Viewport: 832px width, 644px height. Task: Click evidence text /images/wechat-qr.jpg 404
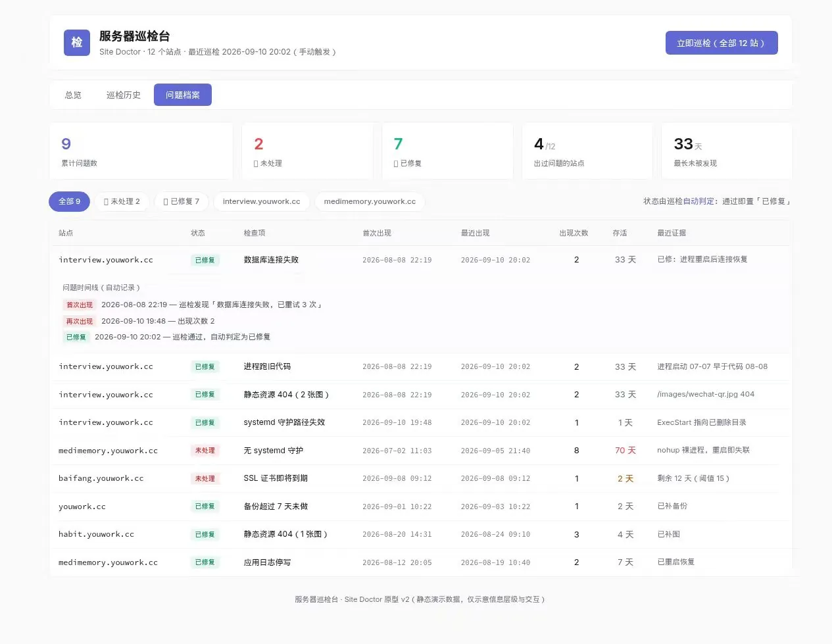tap(706, 394)
